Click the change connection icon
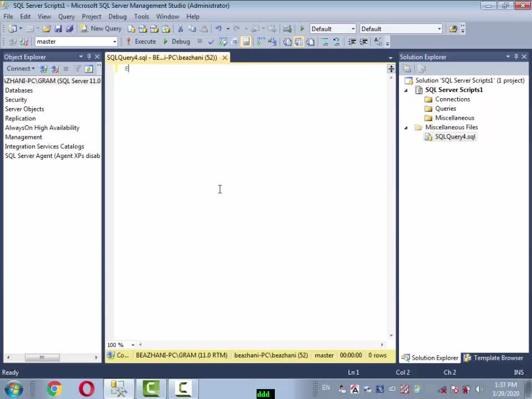The height and width of the screenshot is (399, 532). click(24, 42)
